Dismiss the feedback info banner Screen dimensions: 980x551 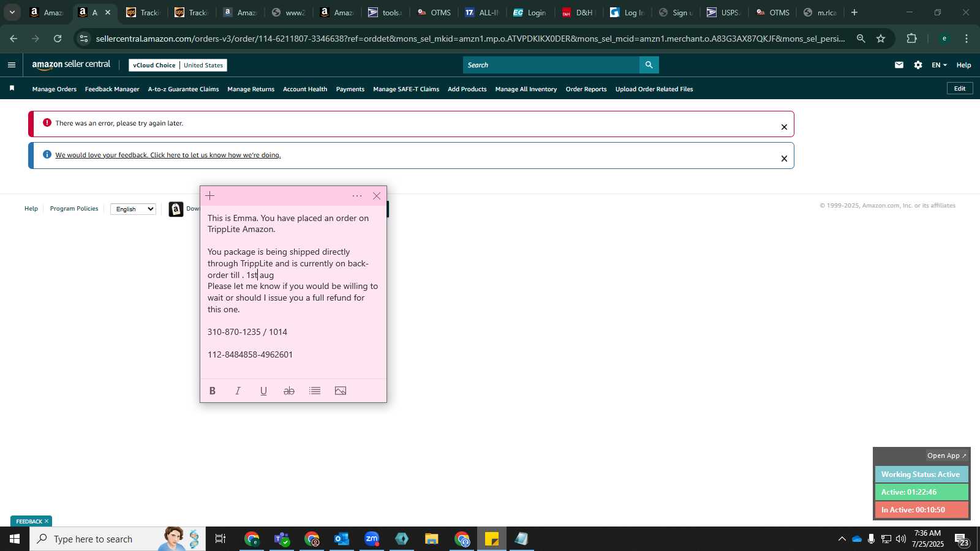pos(784,159)
